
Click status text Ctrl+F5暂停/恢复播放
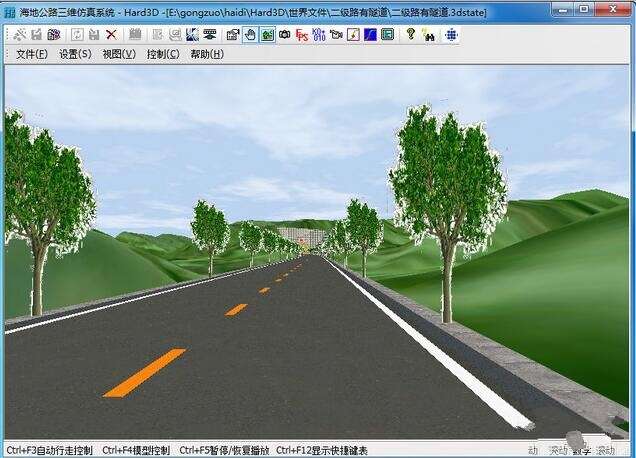pyautogui.click(x=224, y=450)
